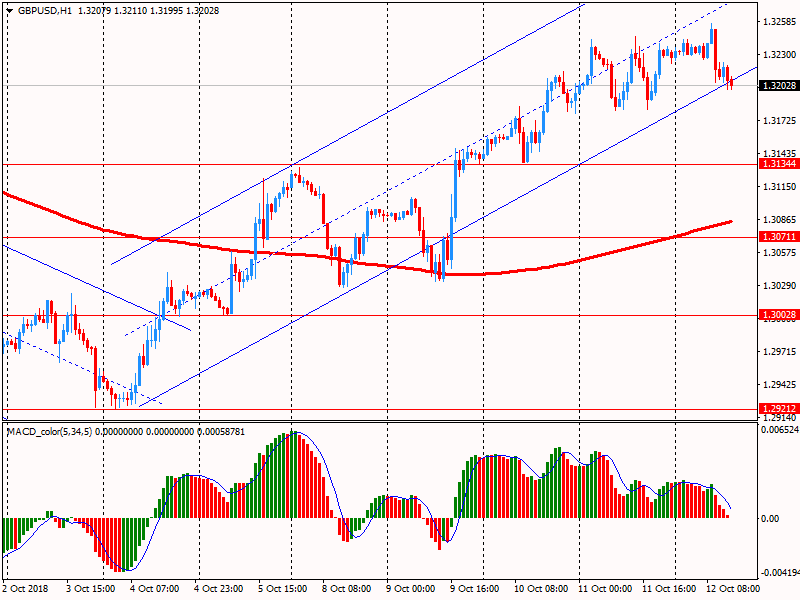Click the 8 Oct 08:00 time label

coord(347,589)
